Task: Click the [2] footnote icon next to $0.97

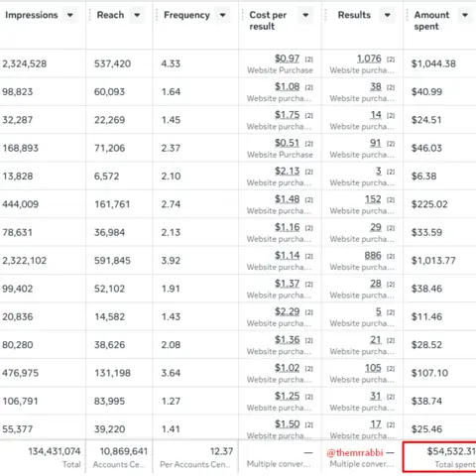Action: tap(308, 59)
